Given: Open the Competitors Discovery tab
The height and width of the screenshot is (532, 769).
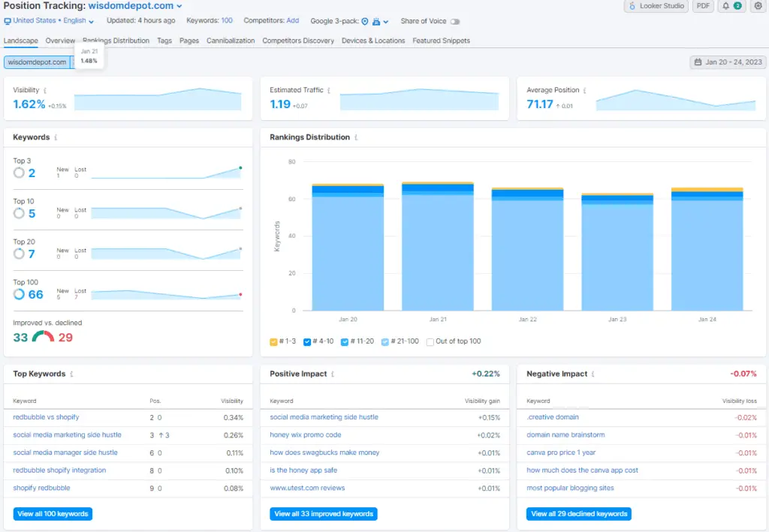Looking at the screenshot, I should pyautogui.click(x=298, y=41).
